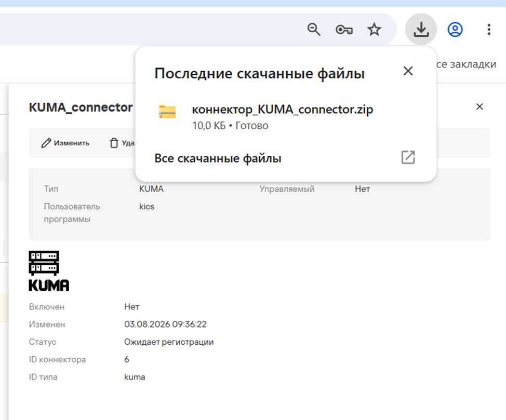
Task: Click the 'Статус' field label
Action: (43, 342)
